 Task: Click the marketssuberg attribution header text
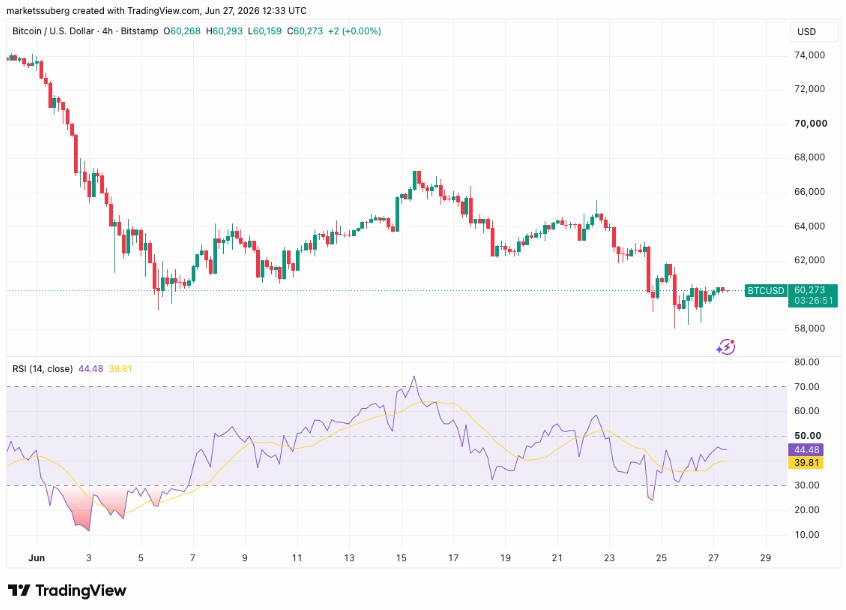tap(156, 10)
